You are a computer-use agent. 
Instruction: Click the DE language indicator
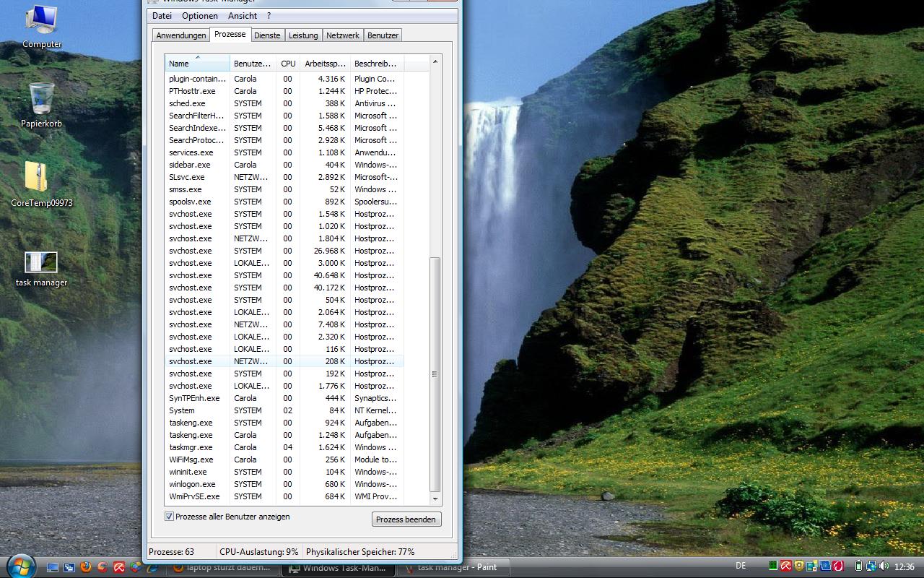click(741, 566)
